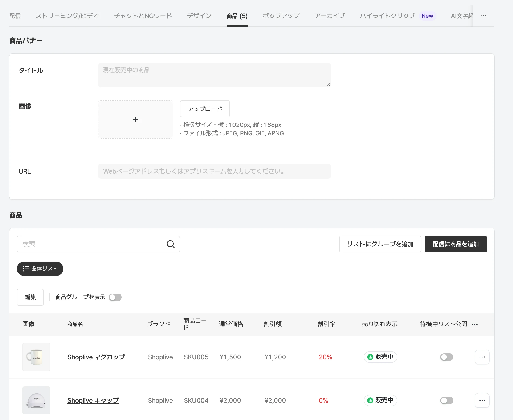
Task: Toggle waiting list switch for Shoplive キャップ
Action: tap(447, 400)
